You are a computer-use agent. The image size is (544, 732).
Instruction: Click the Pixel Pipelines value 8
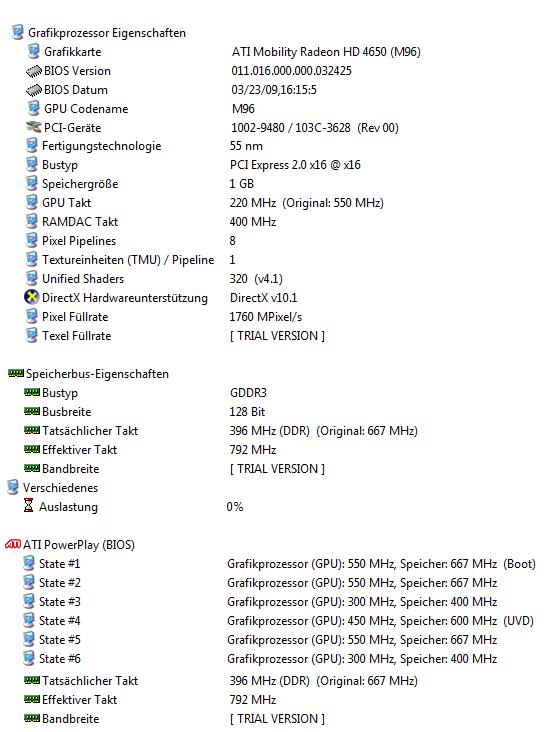point(233,241)
